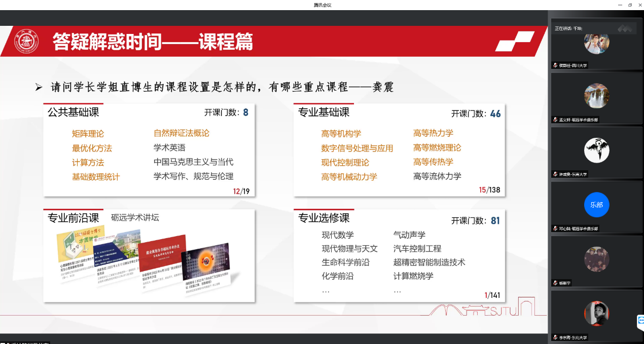This screenshot has width=644, height=344.
Task: Click muted mic icon beside 侯鄢任-四川大学
Action: pyautogui.click(x=556, y=65)
